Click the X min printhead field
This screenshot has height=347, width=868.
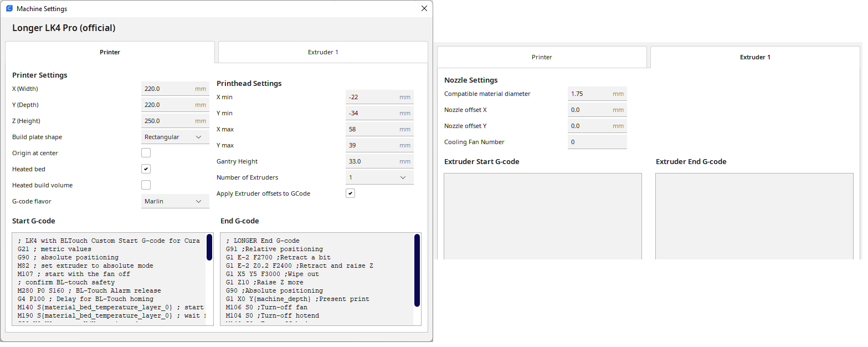(371, 97)
